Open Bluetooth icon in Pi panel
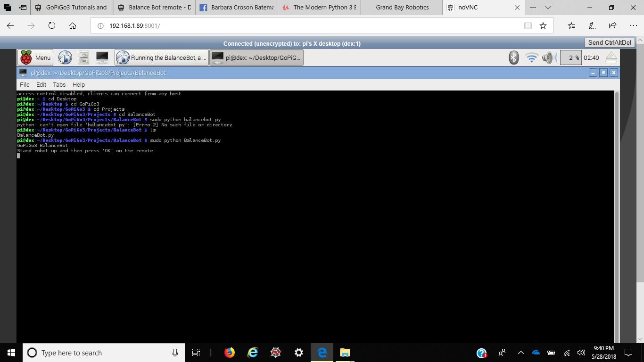 [513, 58]
